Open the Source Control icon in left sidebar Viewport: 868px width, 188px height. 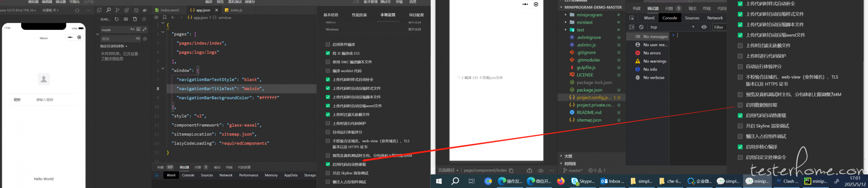coord(118,10)
